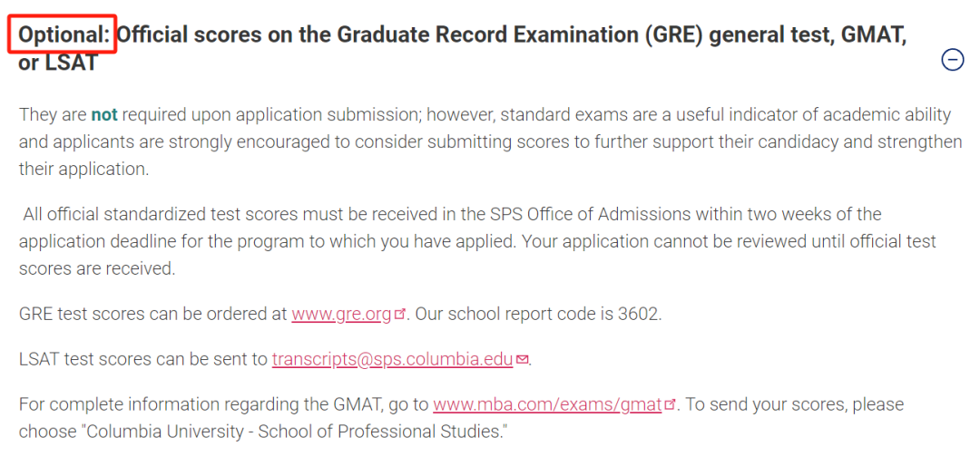Click the "their application." paragraph ending line
The height and width of the screenshot is (476, 980).
[83, 170]
